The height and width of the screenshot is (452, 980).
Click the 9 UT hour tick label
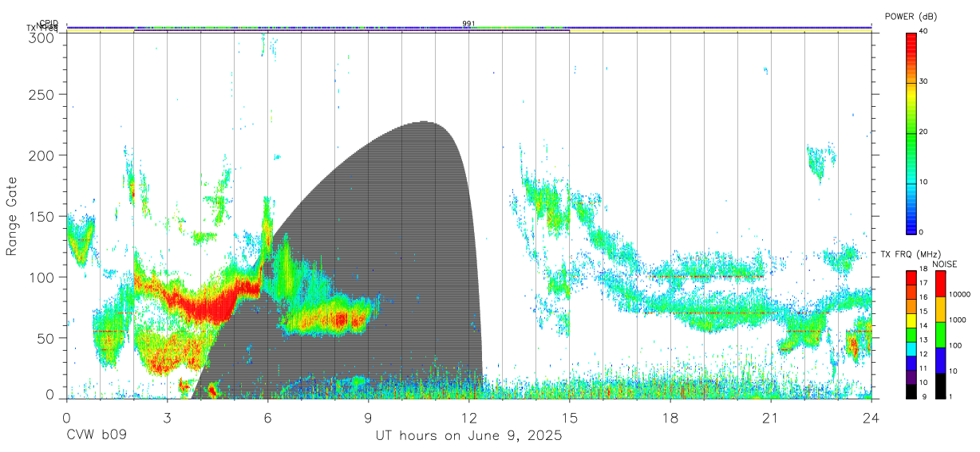pos(368,417)
